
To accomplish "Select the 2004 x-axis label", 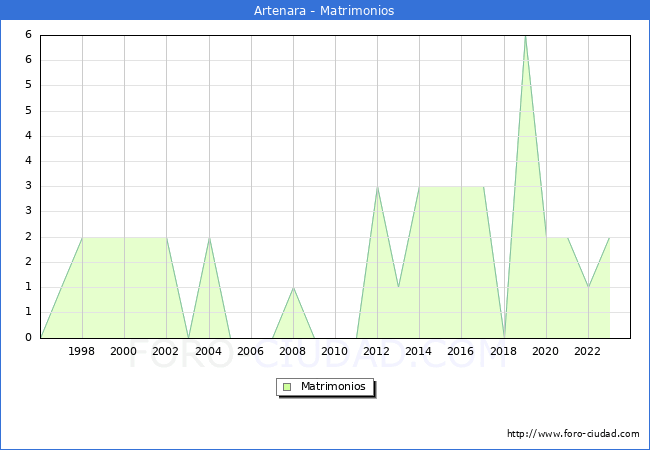I will 209,351.
